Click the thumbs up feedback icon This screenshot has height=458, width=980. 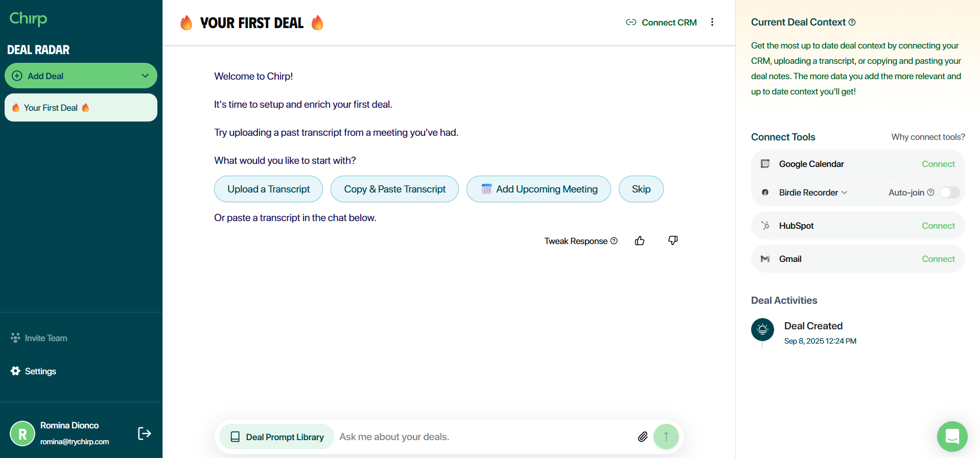click(639, 241)
